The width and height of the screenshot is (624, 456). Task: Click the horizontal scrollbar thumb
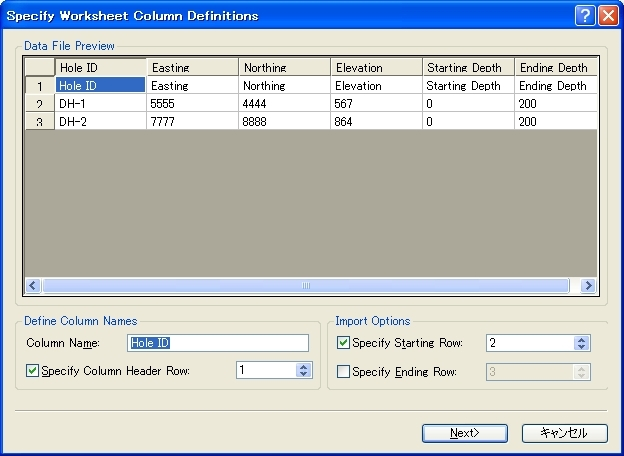click(x=306, y=285)
